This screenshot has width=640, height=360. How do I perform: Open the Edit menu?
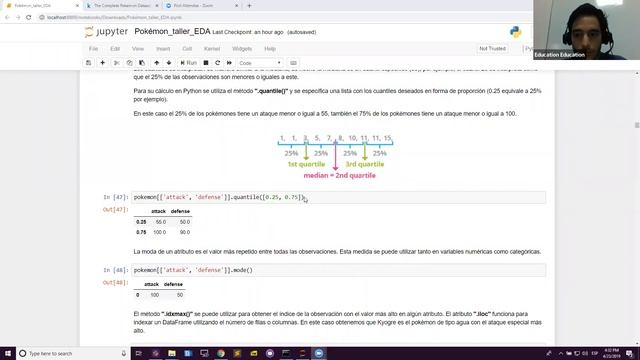coord(115,49)
